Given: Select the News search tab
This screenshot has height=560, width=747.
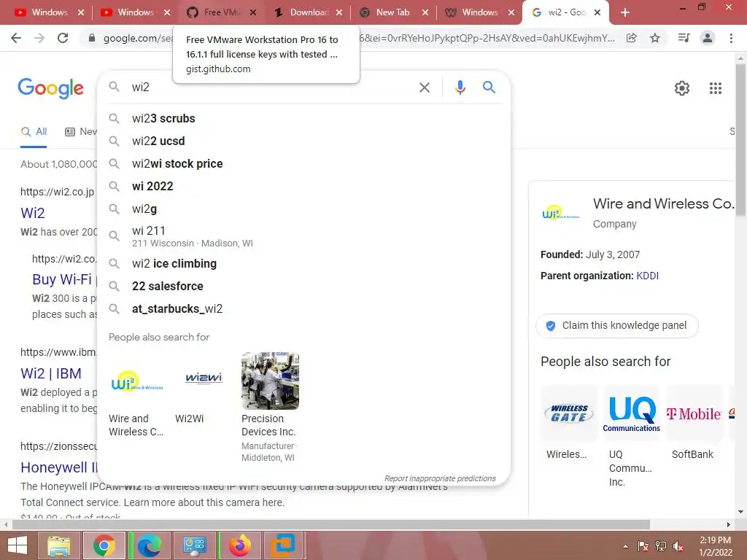Looking at the screenshot, I should pos(81,132).
